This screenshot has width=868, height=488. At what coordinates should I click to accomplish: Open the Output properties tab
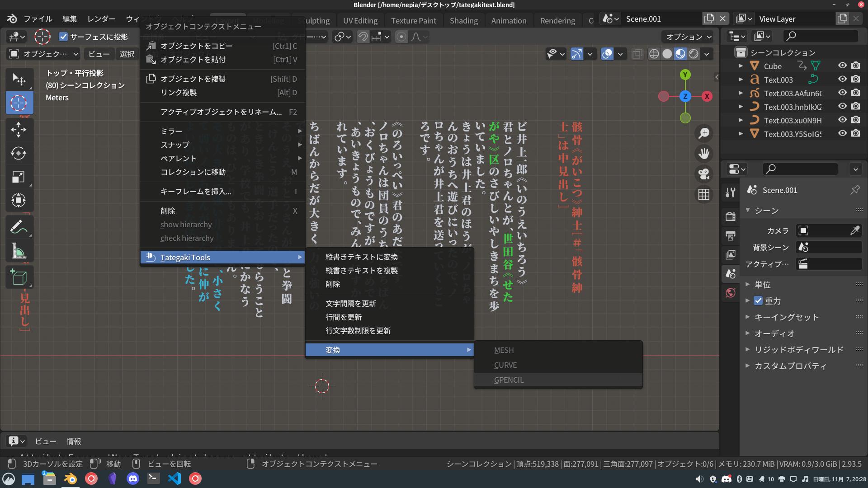[x=731, y=235]
